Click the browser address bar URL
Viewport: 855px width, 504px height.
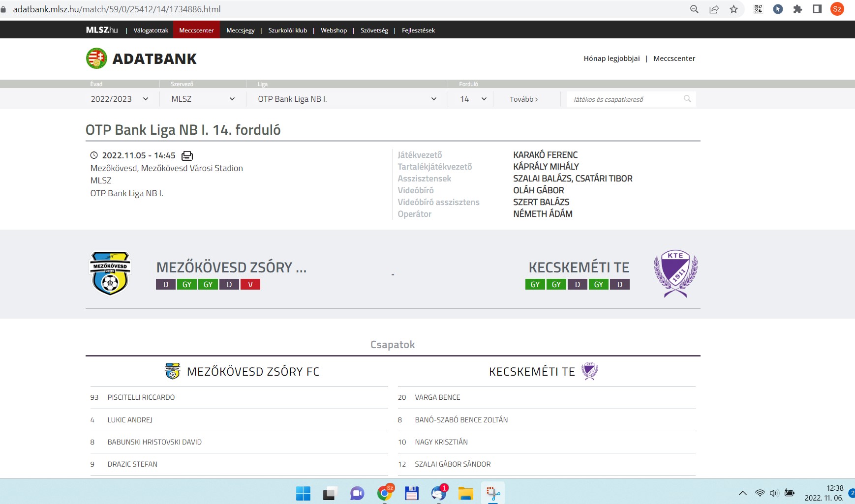pos(117,9)
